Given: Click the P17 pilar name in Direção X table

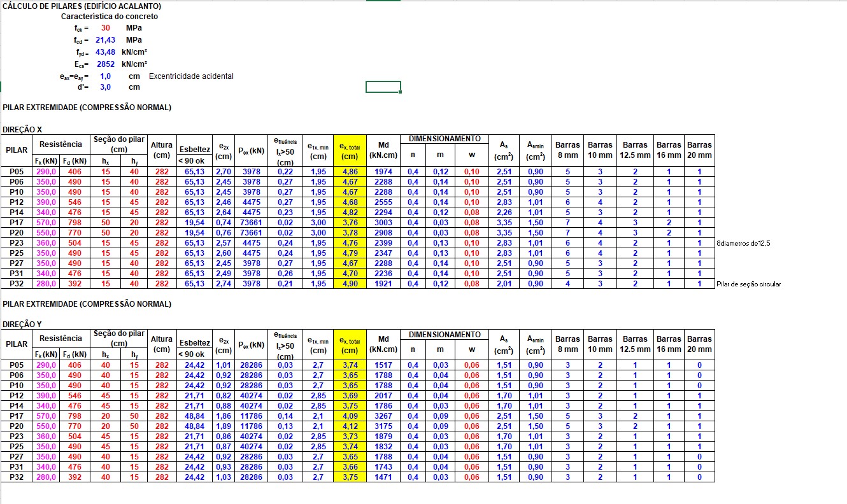Looking at the screenshot, I should pyautogui.click(x=17, y=222).
